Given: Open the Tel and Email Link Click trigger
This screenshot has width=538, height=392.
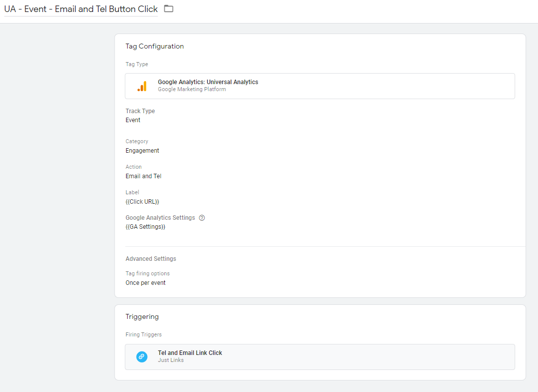Looking at the screenshot, I should 190,353.
